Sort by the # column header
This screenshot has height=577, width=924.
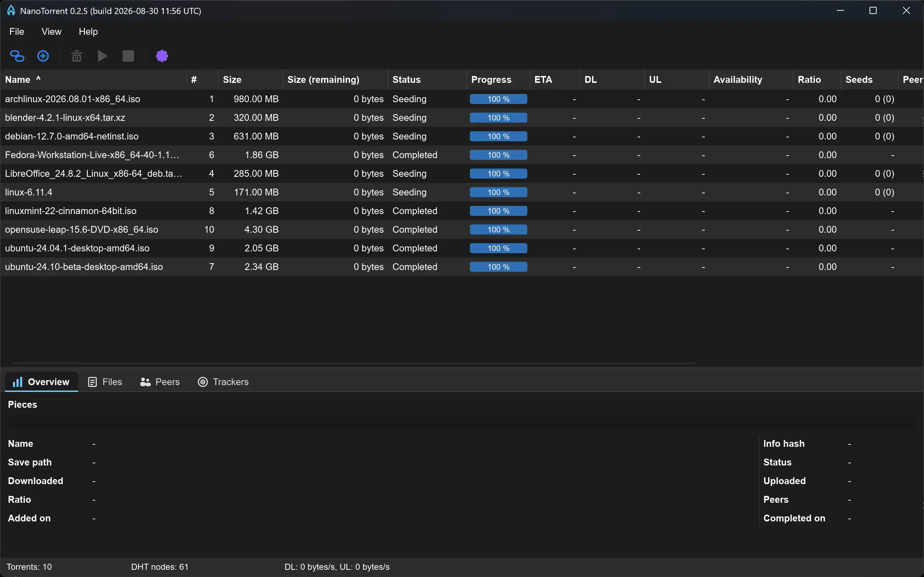tap(203, 80)
